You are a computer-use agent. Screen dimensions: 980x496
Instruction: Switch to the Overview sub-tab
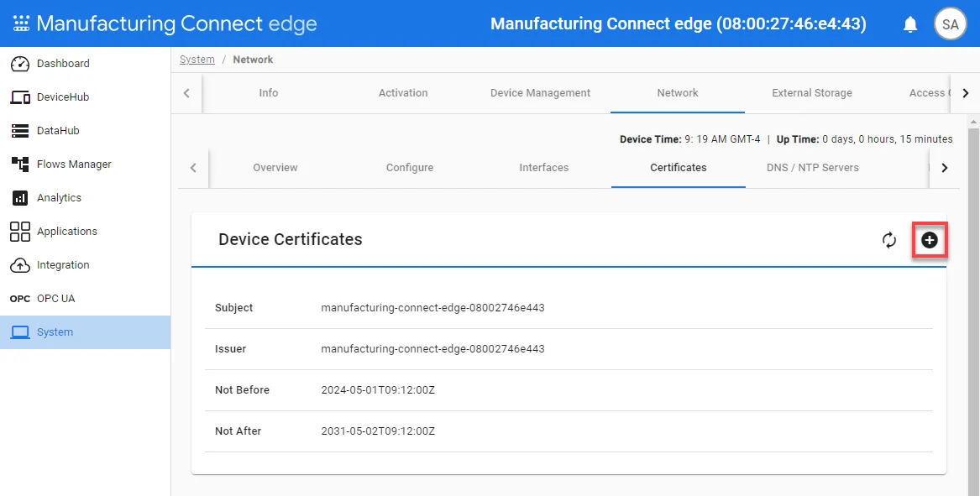tap(275, 168)
